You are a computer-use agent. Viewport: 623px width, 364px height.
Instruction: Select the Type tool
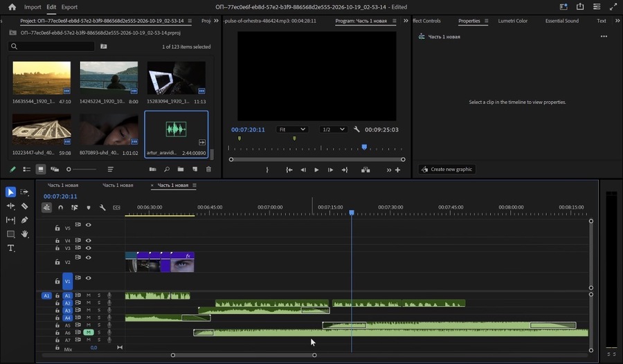pyautogui.click(x=10, y=248)
